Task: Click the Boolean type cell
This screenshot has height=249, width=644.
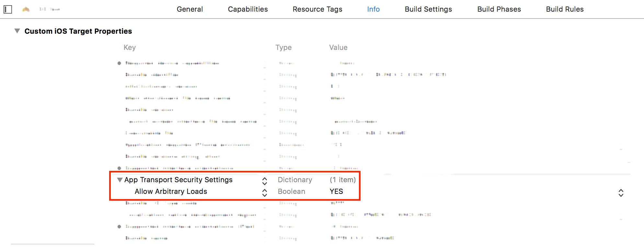Action: (x=292, y=192)
